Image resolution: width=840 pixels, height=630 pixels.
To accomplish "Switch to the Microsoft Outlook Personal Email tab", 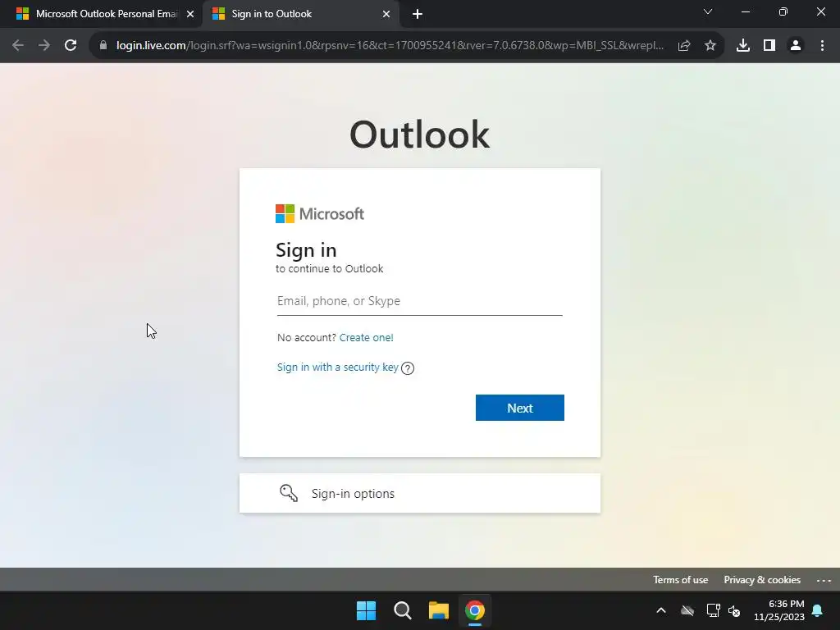I will click(102, 14).
